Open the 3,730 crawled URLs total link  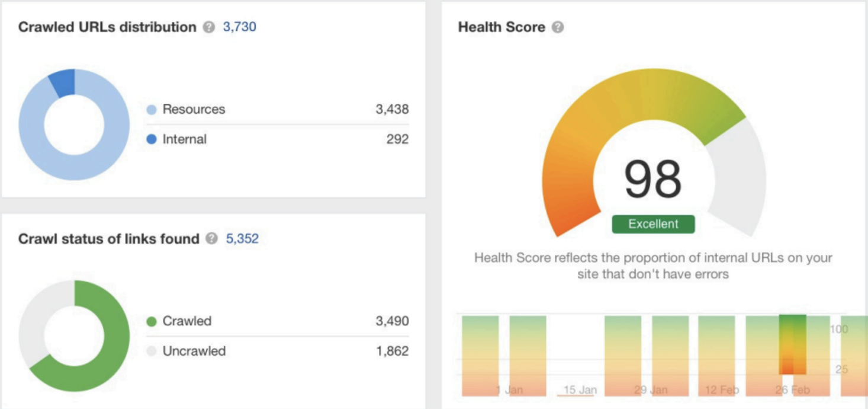[239, 27]
